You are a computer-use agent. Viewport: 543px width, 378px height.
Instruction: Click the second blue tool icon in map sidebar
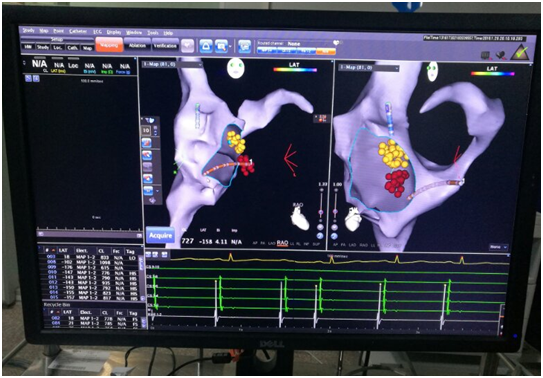click(x=148, y=155)
